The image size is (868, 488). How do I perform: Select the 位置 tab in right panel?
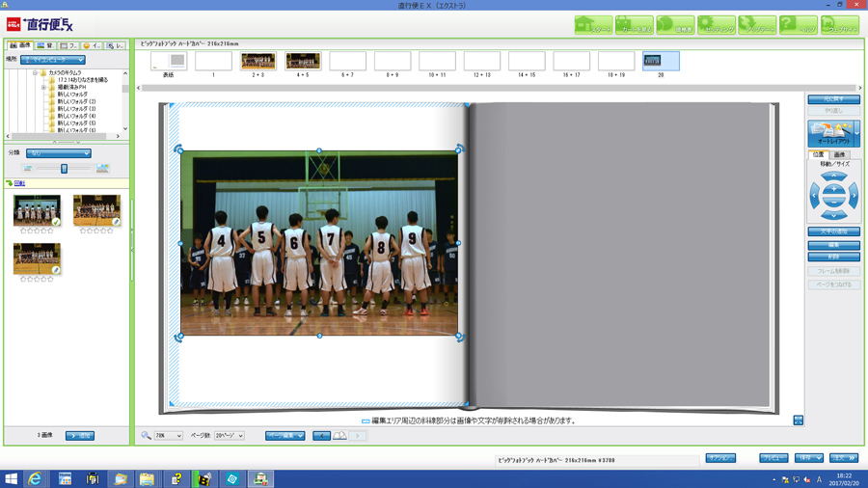818,154
